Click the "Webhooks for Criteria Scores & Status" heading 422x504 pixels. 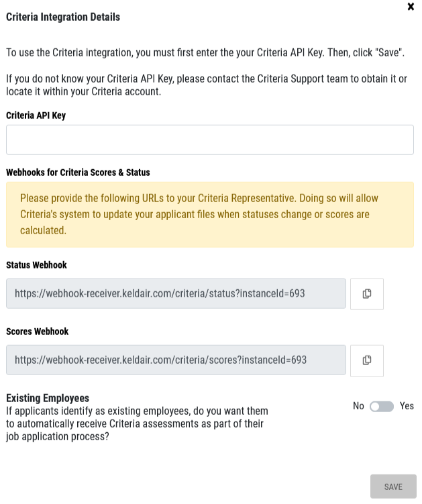78,172
